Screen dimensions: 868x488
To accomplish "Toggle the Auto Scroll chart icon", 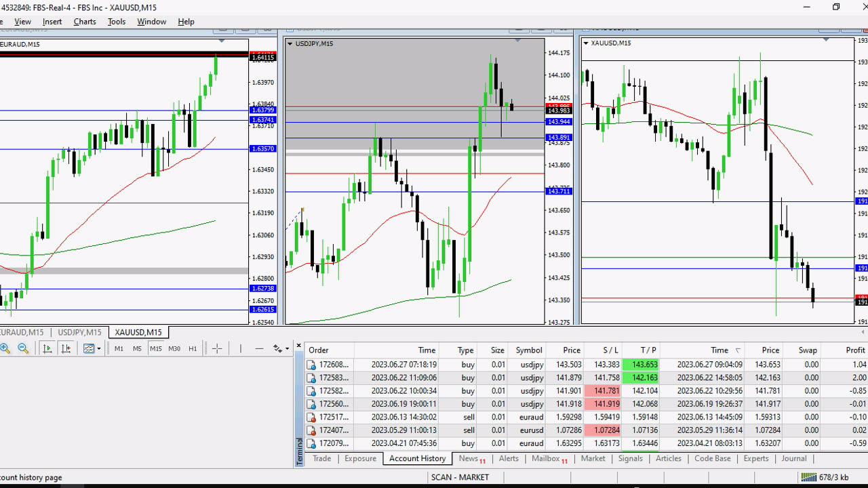I will [x=47, y=348].
